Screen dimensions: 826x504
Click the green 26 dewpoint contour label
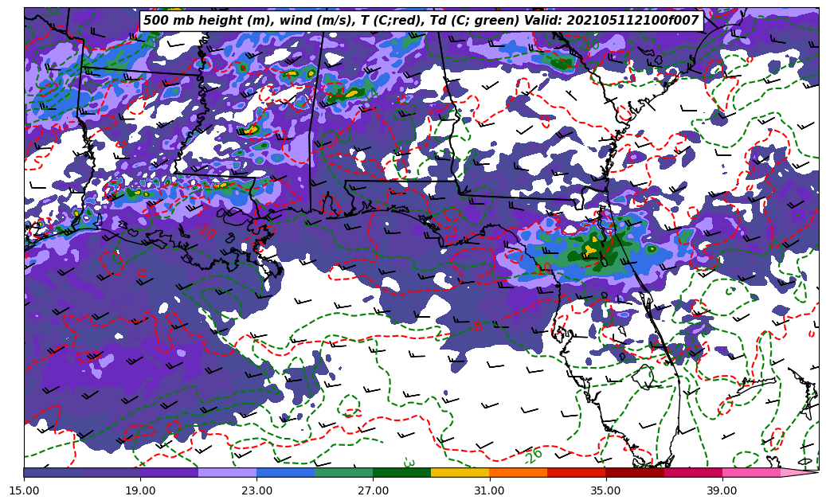[533, 455]
